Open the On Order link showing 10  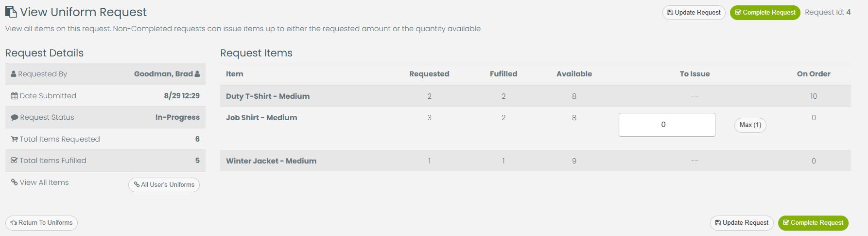point(814,96)
